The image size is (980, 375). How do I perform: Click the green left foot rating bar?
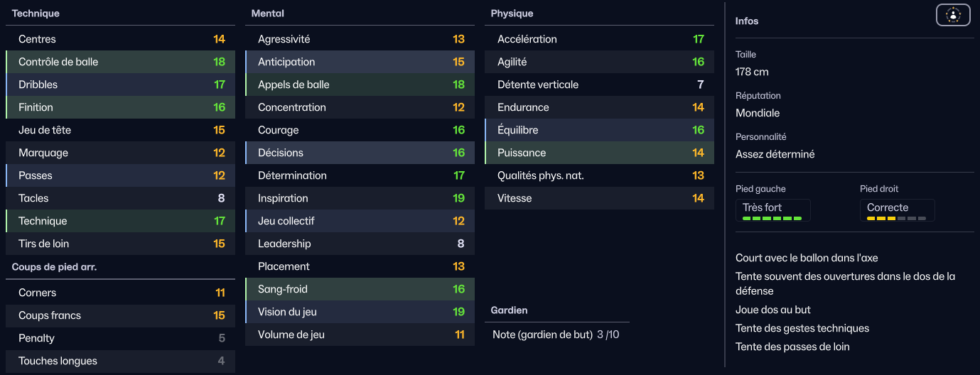coord(772,219)
